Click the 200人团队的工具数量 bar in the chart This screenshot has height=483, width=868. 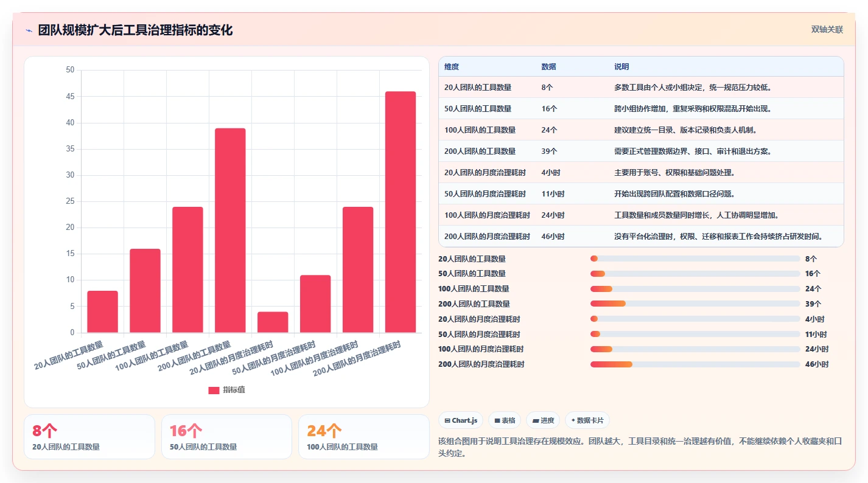click(230, 231)
